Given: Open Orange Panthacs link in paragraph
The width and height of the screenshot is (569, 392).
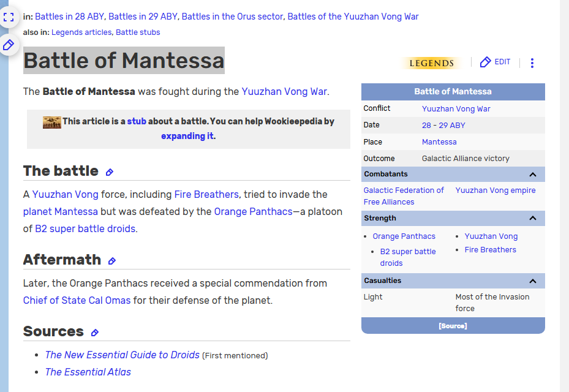Looking at the screenshot, I should pos(254,211).
